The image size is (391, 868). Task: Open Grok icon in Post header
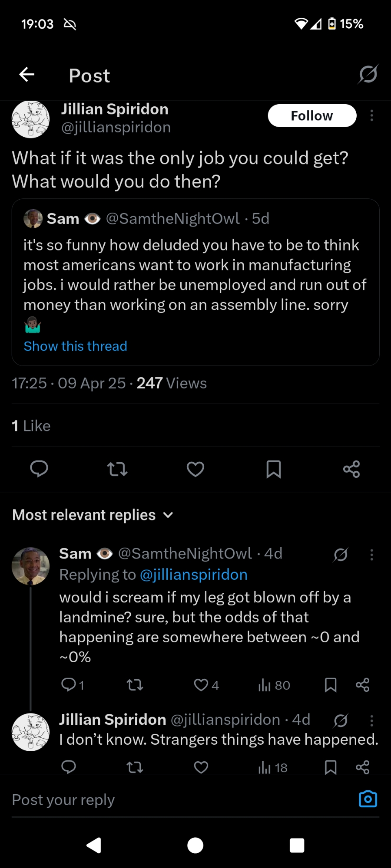368,75
